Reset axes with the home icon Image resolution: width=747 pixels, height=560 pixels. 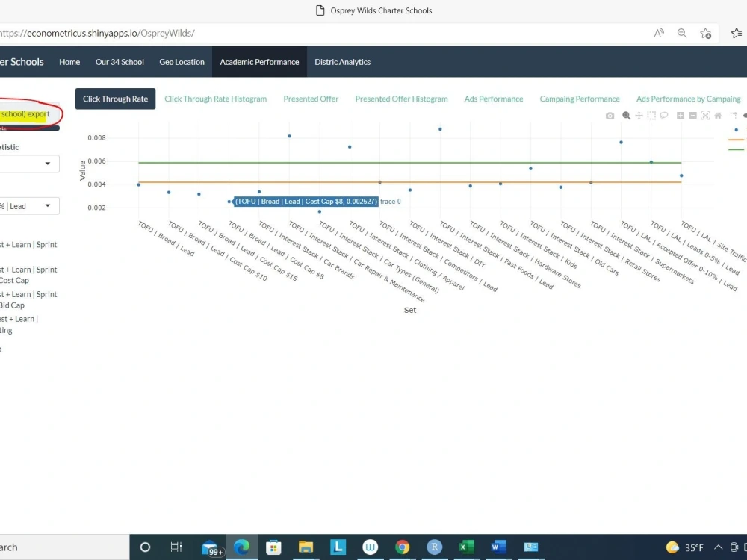tap(718, 116)
